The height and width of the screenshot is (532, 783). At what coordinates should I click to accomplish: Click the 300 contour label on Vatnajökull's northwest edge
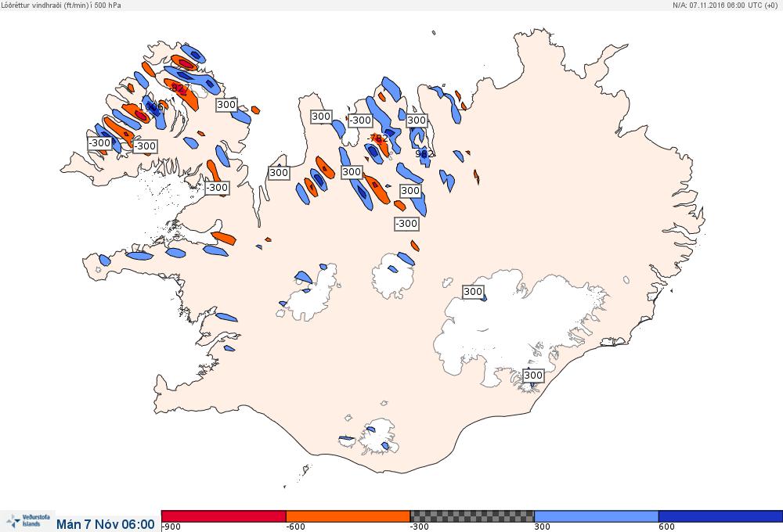[473, 292]
